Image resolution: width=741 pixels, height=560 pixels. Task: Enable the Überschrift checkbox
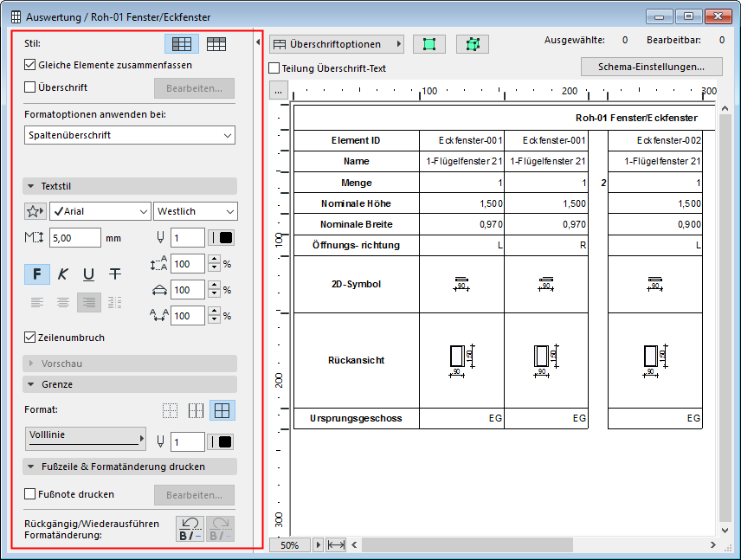tap(30, 87)
